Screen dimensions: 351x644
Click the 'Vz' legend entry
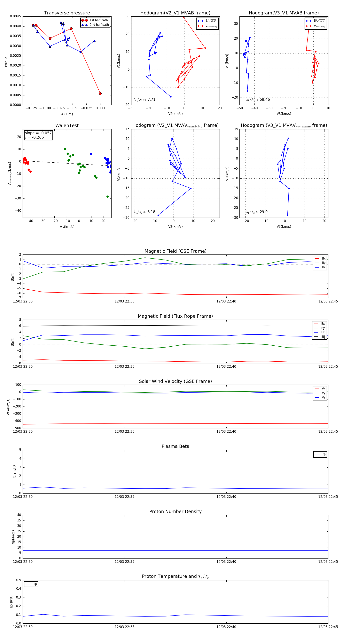320,397
